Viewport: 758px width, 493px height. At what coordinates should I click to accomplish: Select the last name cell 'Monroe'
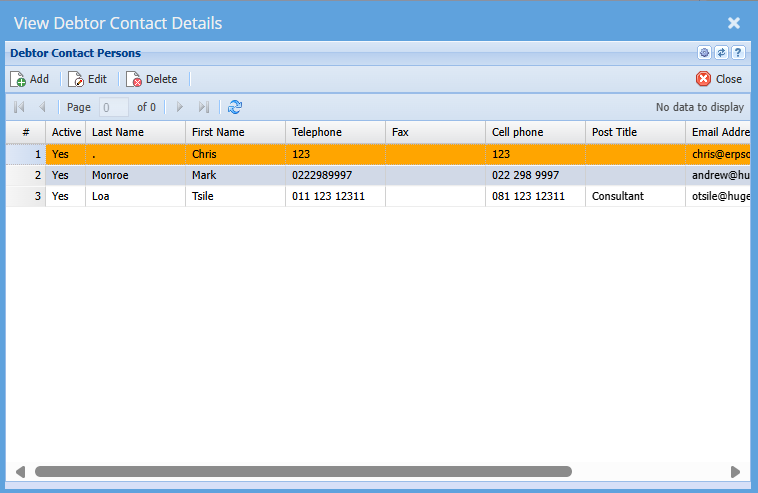(x=135, y=175)
